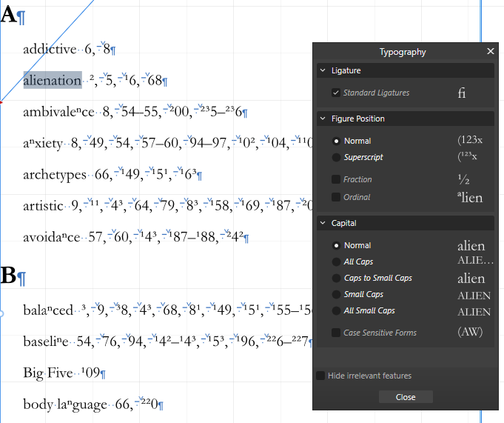The height and width of the screenshot is (423, 504).
Task: Check Hide irrelevant features
Action: pyautogui.click(x=320, y=376)
